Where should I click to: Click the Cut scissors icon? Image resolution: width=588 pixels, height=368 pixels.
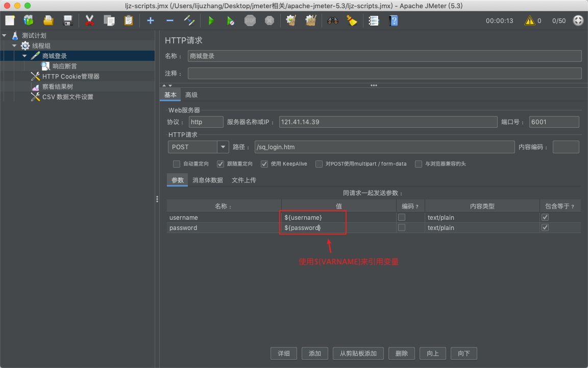click(89, 20)
